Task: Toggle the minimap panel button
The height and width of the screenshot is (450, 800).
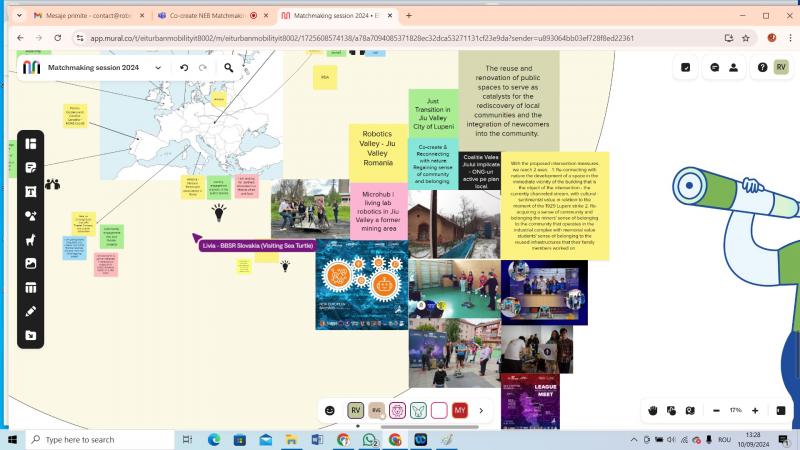Action: 781,410
